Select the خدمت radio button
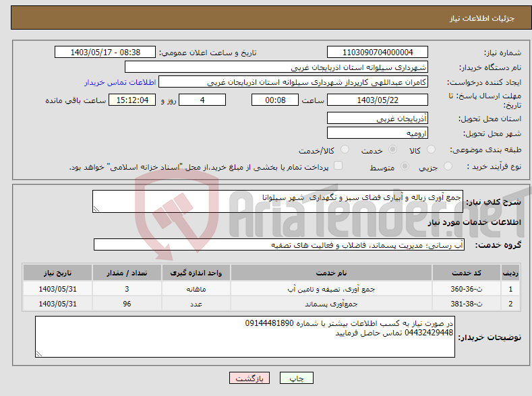532x396 pixels. (x=392, y=150)
